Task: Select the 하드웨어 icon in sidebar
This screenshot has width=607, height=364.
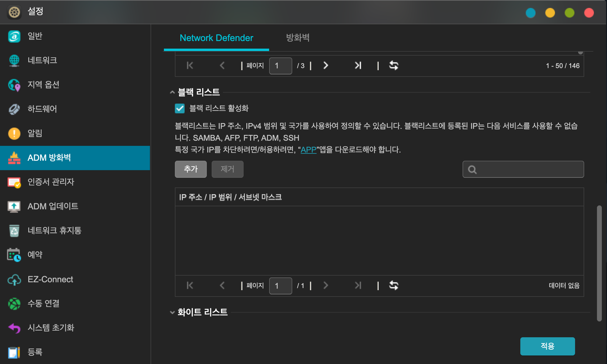Action: pos(14,109)
